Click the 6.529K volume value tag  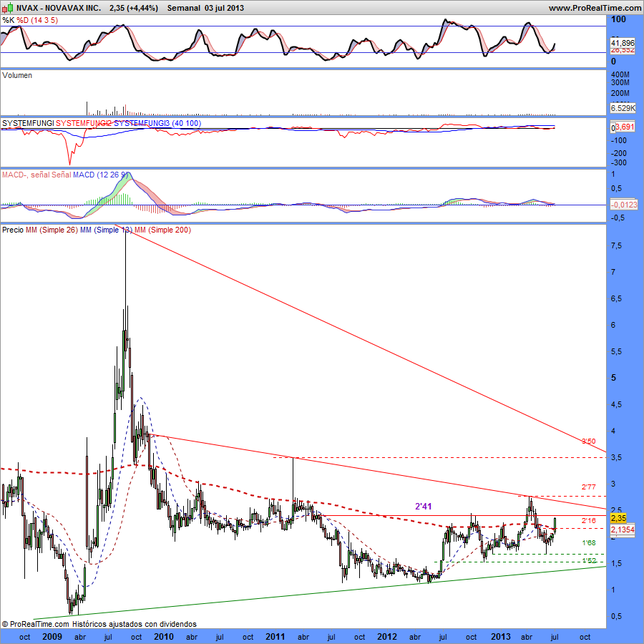click(x=623, y=108)
